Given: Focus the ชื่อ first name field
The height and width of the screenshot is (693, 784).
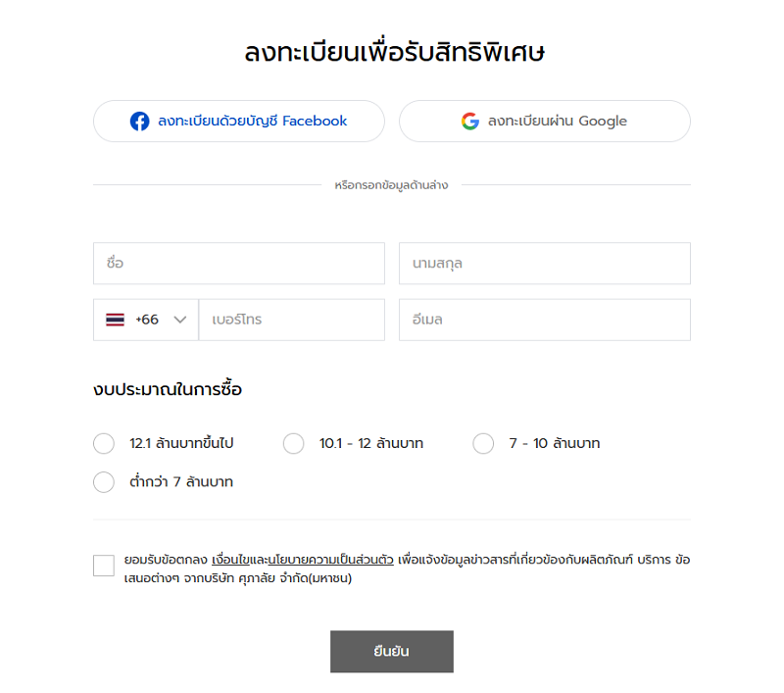Looking at the screenshot, I should [239, 264].
